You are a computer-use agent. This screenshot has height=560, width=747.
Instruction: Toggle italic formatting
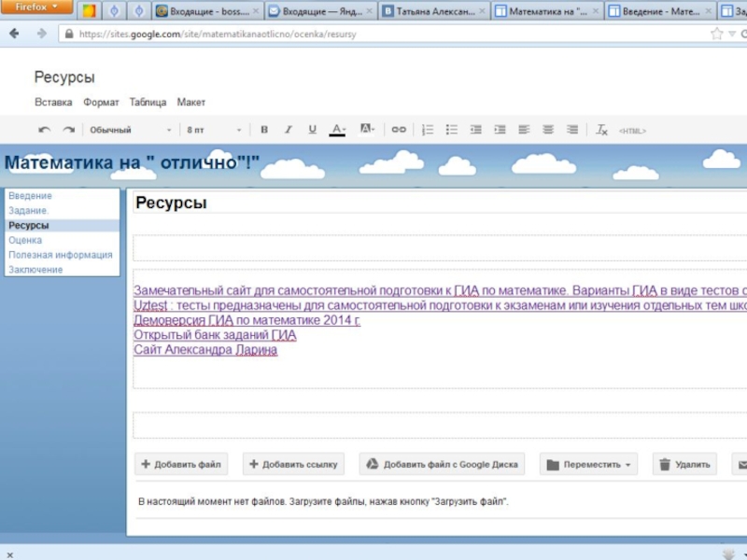pyautogui.click(x=288, y=130)
